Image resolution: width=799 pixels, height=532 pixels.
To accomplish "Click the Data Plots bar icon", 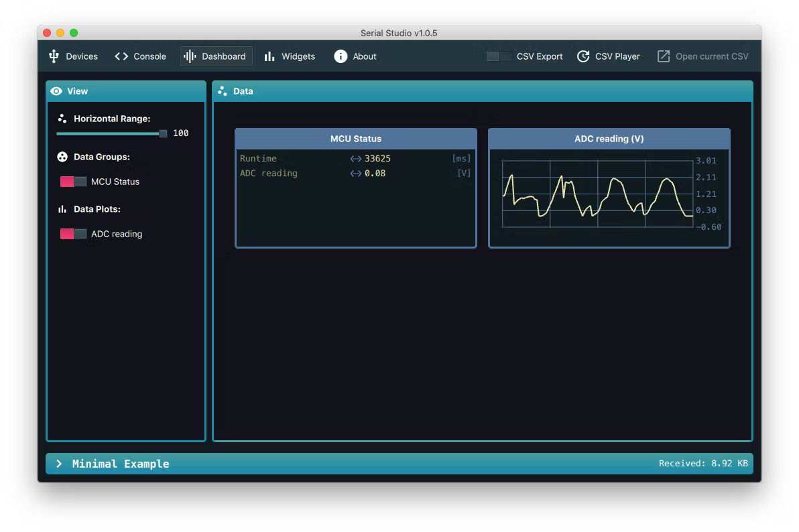I will [x=62, y=210].
